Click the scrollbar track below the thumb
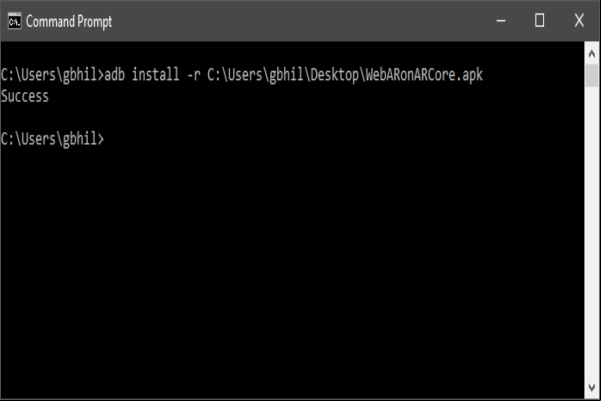 (591, 234)
